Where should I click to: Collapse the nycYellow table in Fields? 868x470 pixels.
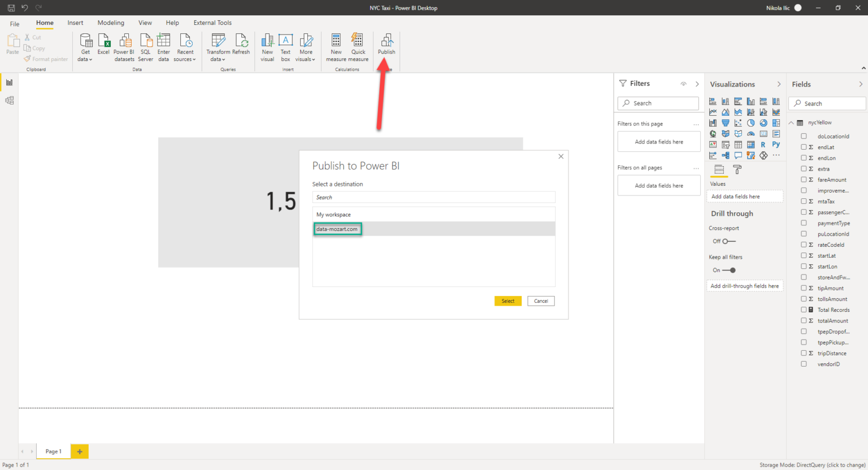(791, 123)
